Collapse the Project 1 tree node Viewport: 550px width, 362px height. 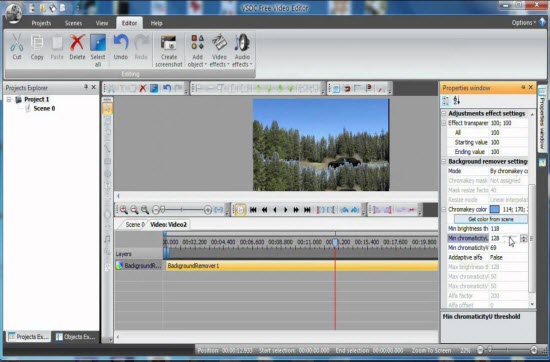point(9,100)
